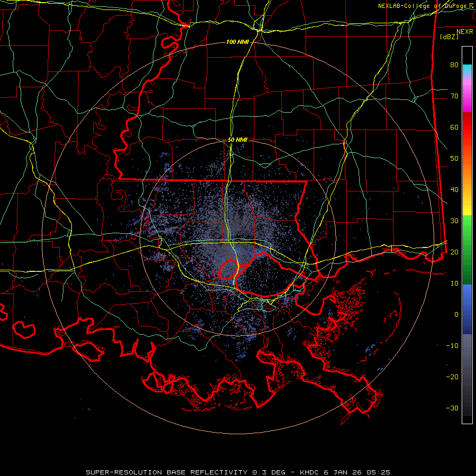
Task: Click the 50 value on dBZ scale
Action: pos(454,159)
